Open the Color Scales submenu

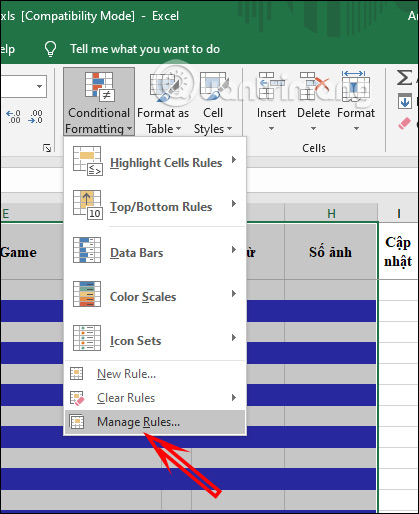(x=155, y=296)
